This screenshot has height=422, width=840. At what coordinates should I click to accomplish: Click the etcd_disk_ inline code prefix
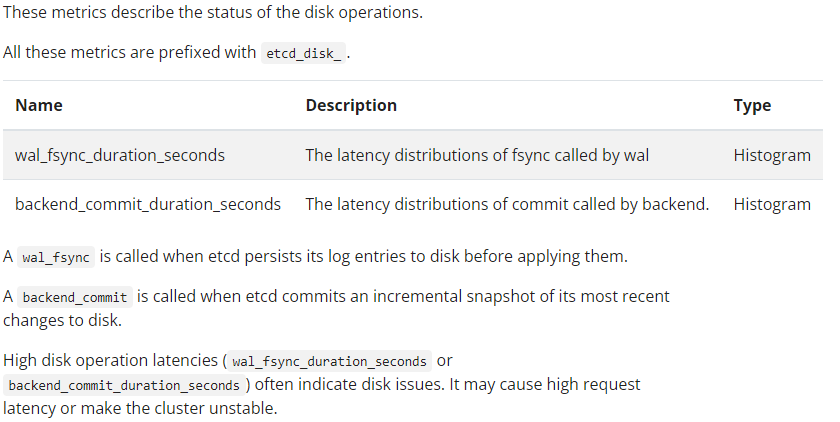click(303, 53)
